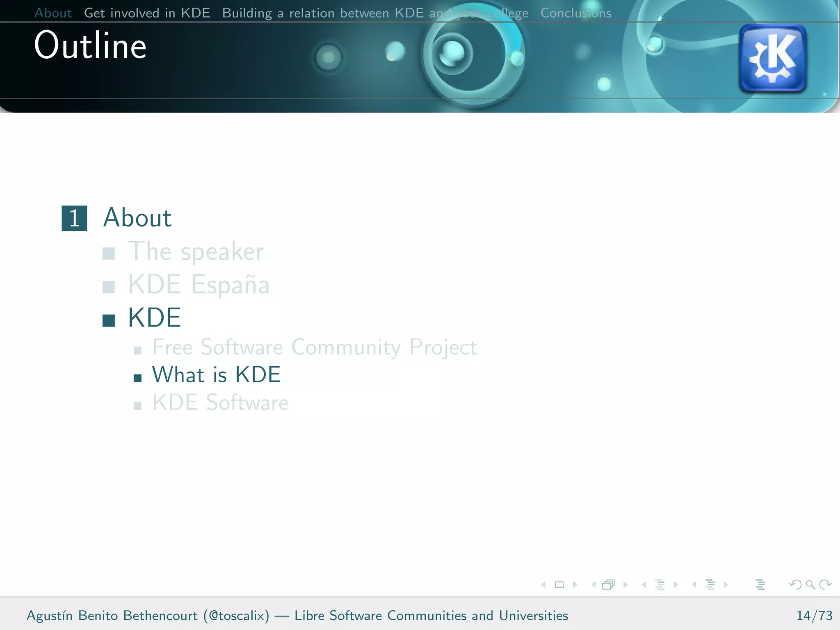This screenshot has height=630, width=840.
Task: Go to next frame arrow
Action: (625, 584)
